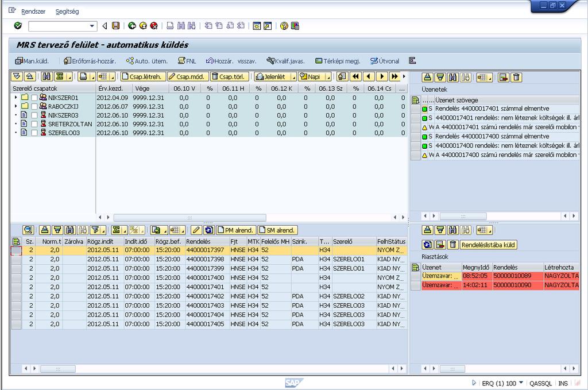The width and height of the screenshot is (588, 390).
Task: Click the Kvalif.javas. toolbar item
Action: (x=286, y=61)
